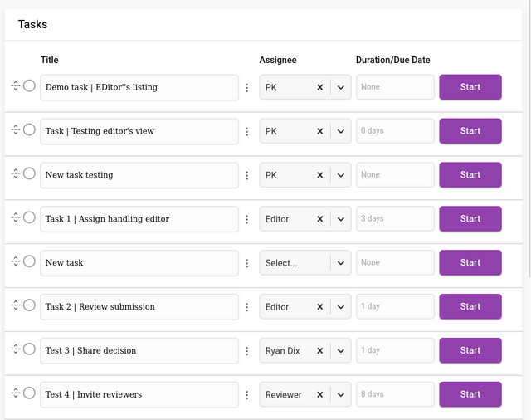Image resolution: width=531 pixels, height=420 pixels.
Task: Click duration field showing 3 days
Action: tap(395, 219)
